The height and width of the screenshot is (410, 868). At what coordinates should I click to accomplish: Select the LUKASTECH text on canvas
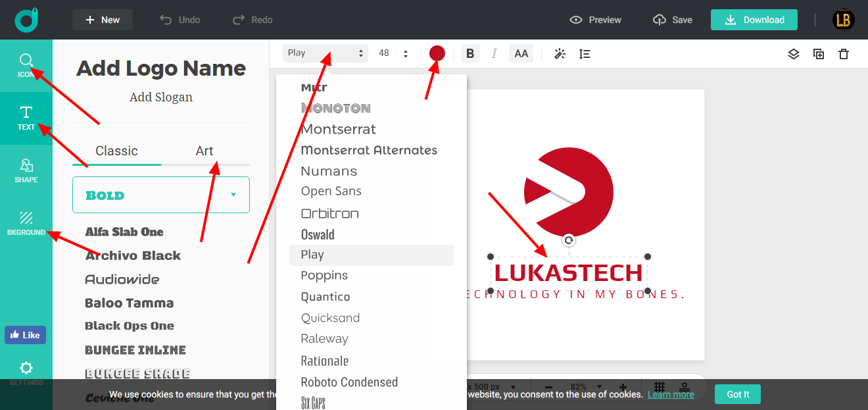[x=569, y=273]
